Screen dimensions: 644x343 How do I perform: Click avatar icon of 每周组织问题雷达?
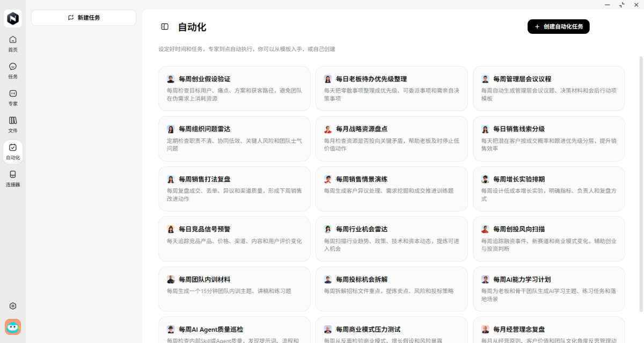171,129
